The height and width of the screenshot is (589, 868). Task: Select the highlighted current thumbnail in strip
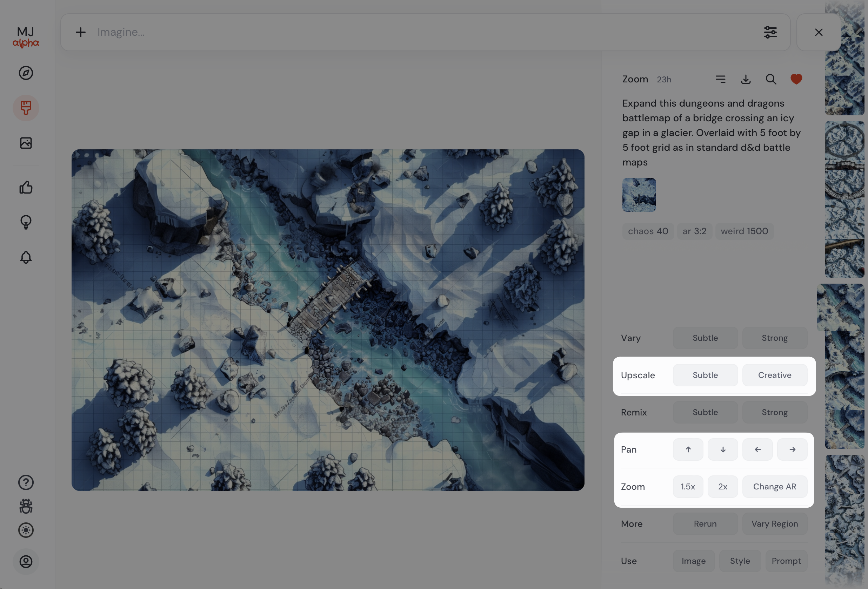840,308
